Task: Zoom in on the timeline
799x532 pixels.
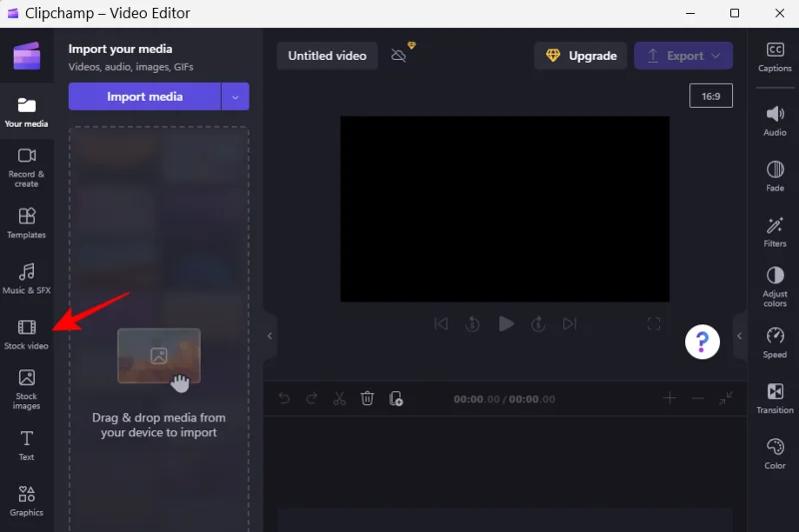Action: point(670,398)
